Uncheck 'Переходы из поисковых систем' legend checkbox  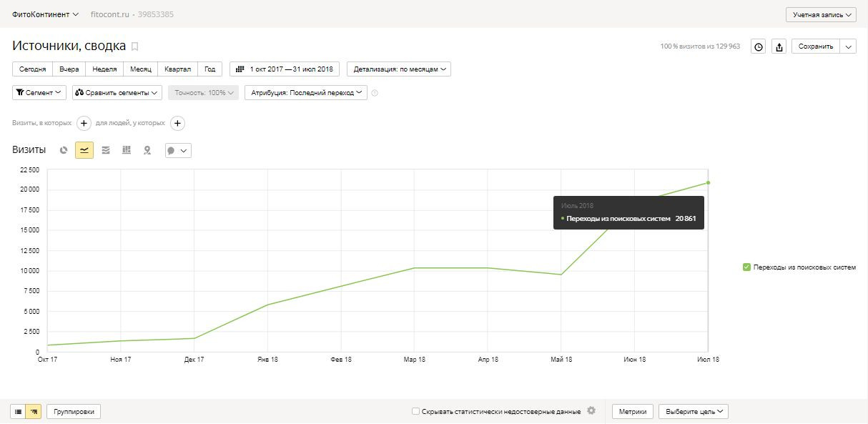746,267
